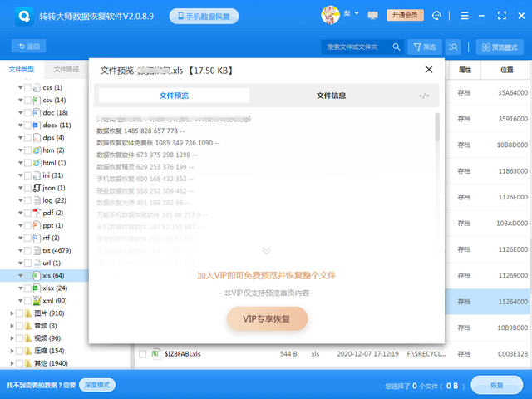
Task: Check the doc (18) checkbox
Action: [x=27, y=113]
